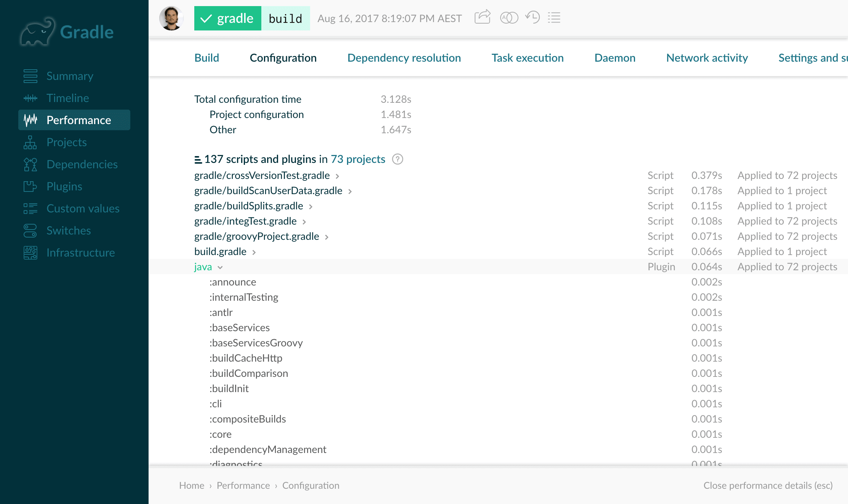848x504 pixels.
Task: Click Home in the breadcrumb
Action: click(192, 485)
